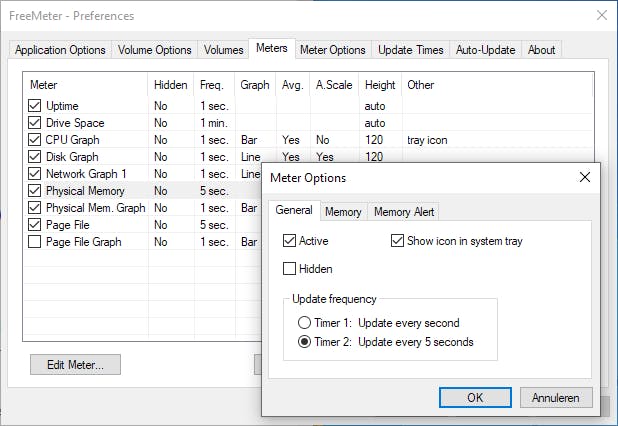Viewport: 618px width, 426px height.
Task: Uncheck the Uptime meter checkbox
Action: point(35,106)
